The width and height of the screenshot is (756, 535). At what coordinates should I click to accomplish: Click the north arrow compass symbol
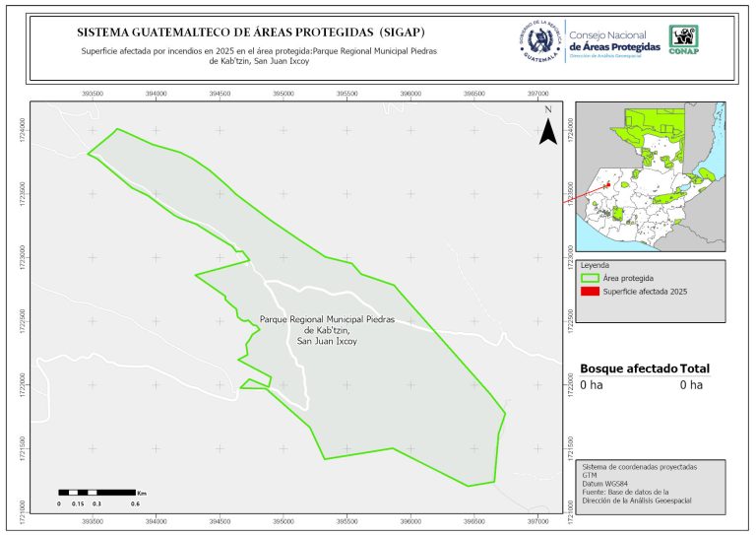point(548,132)
